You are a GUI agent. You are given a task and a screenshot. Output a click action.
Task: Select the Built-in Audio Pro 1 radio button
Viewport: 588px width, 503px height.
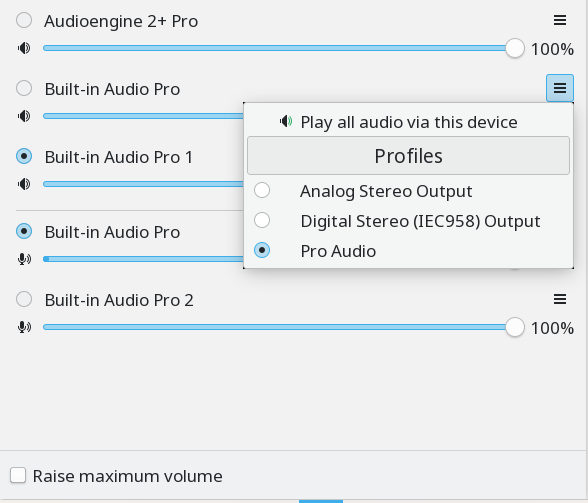click(24, 156)
